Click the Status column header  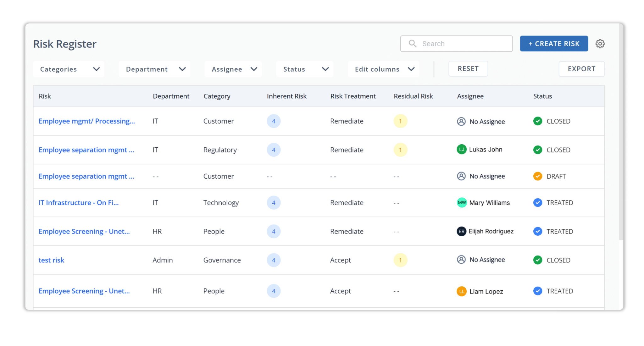pos(542,96)
